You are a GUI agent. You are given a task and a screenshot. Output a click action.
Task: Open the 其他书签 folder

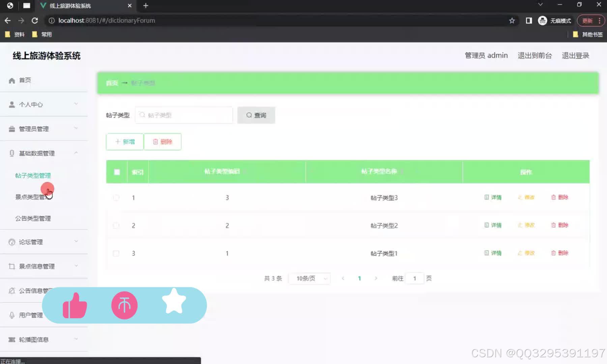(x=588, y=34)
